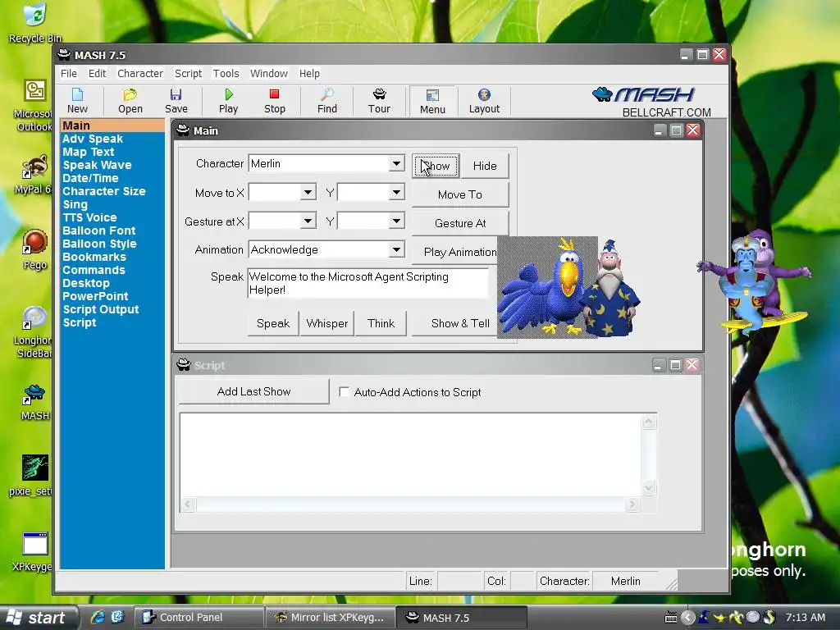This screenshot has width=840, height=630.
Task: Click the Merlin wizard character
Action: [610, 288]
